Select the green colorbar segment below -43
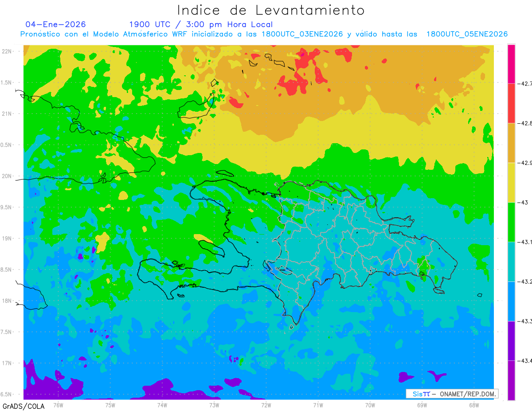Viewport: 532px width, 411px height. pyautogui.click(x=511, y=222)
